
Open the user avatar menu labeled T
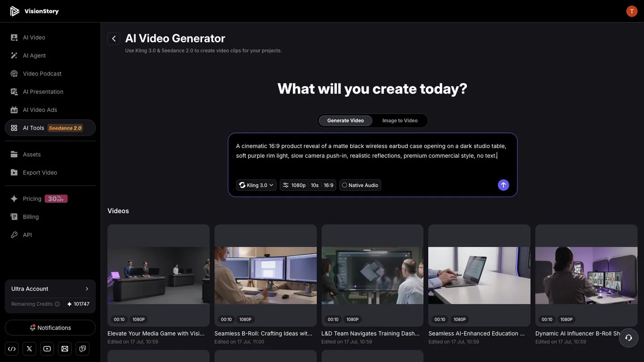pos(631,11)
